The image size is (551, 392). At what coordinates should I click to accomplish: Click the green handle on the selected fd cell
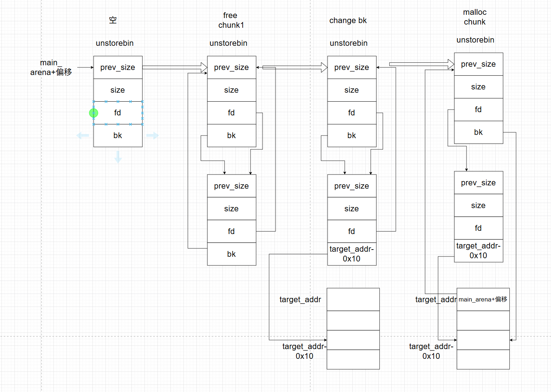click(x=94, y=113)
